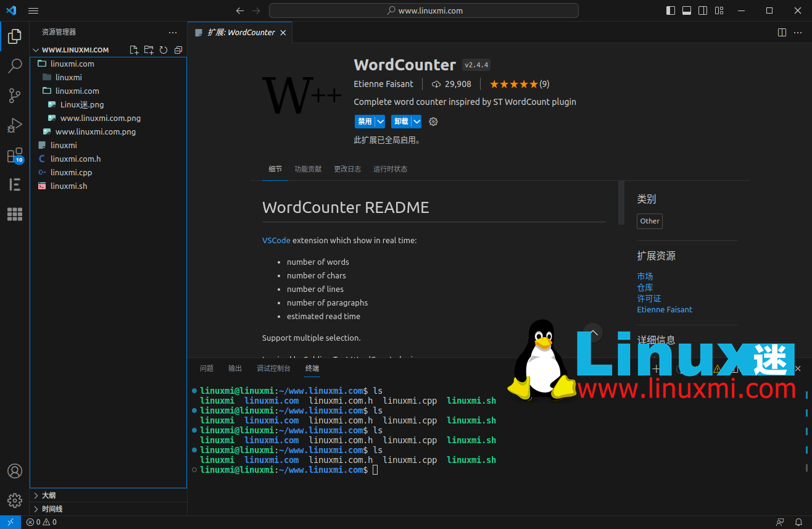This screenshot has width=812, height=529.
Task: Open the 调试控制台 debug console tab
Action: point(273,369)
